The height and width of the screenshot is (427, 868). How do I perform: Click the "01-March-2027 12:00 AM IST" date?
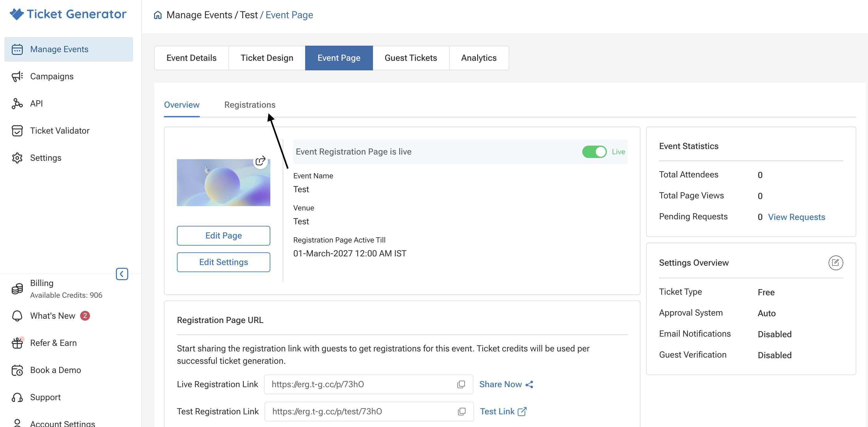pyautogui.click(x=350, y=254)
